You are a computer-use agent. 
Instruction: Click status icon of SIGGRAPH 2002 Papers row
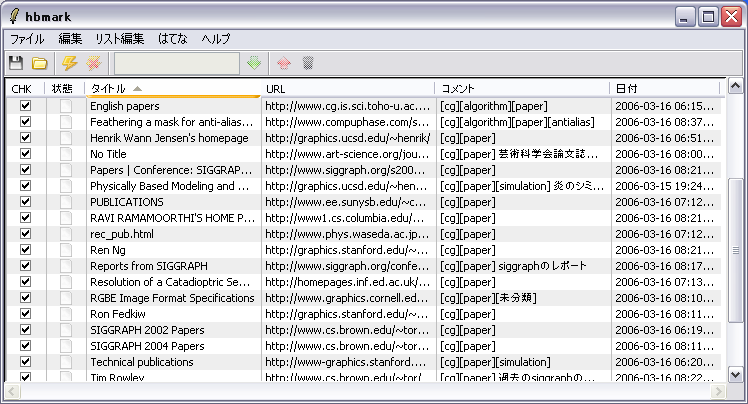click(66, 330)
